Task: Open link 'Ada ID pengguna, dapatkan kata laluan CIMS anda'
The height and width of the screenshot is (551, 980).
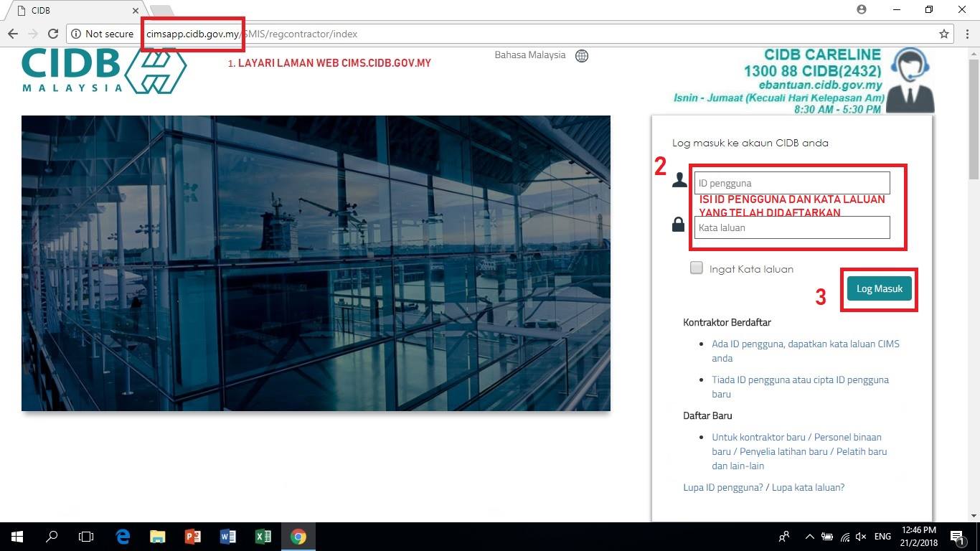Action: tap(806, 351)
